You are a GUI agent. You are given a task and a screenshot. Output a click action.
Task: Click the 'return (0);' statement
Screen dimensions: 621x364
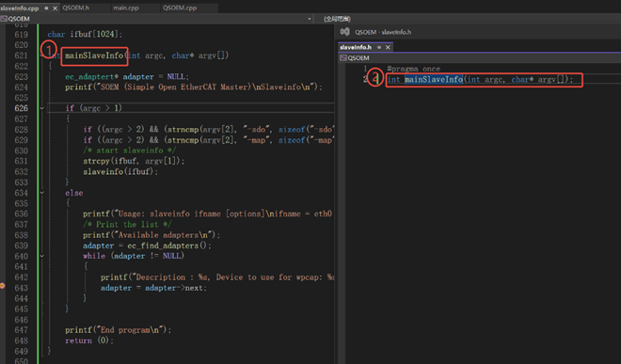(x=89, y=340)
